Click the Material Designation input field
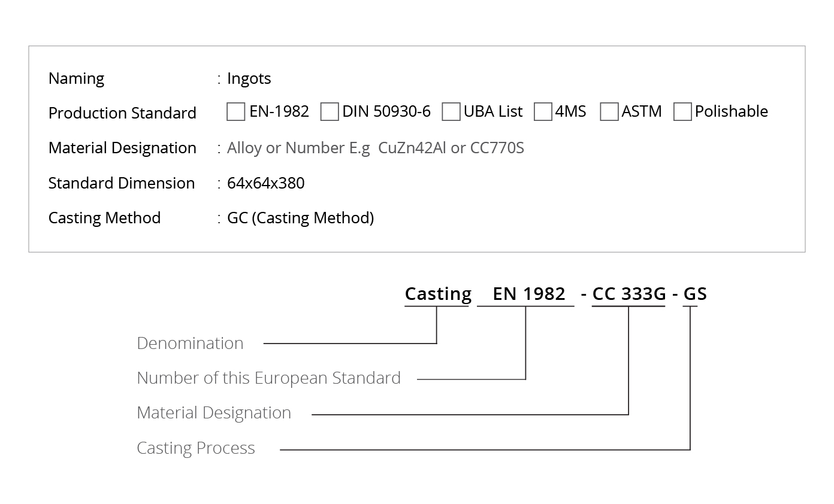The width and height of the screenshot is (834, 504). (376, 148)
